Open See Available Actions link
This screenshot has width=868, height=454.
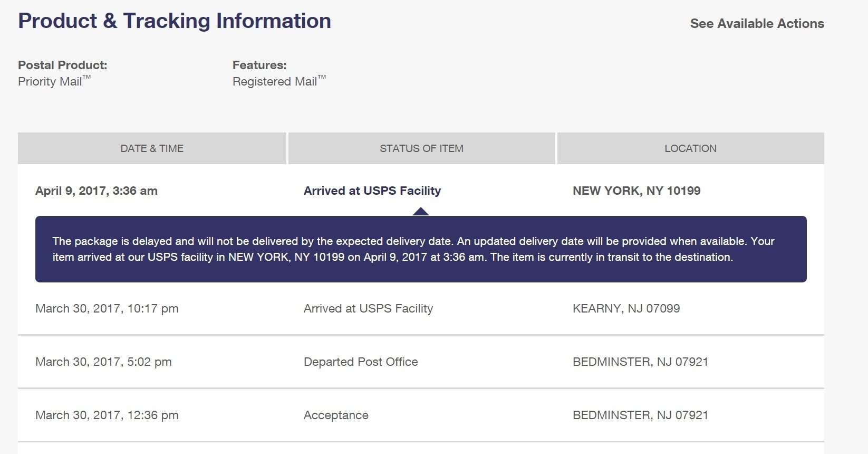point(757,24)
